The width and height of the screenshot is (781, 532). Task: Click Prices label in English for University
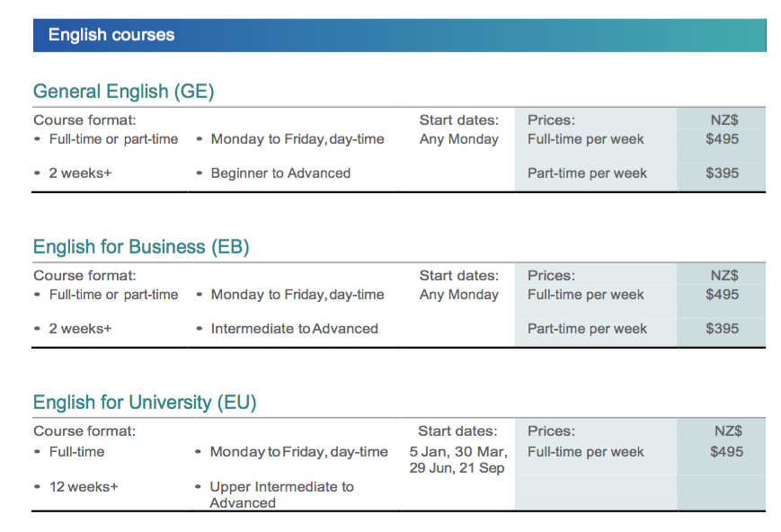pos(551,431)
